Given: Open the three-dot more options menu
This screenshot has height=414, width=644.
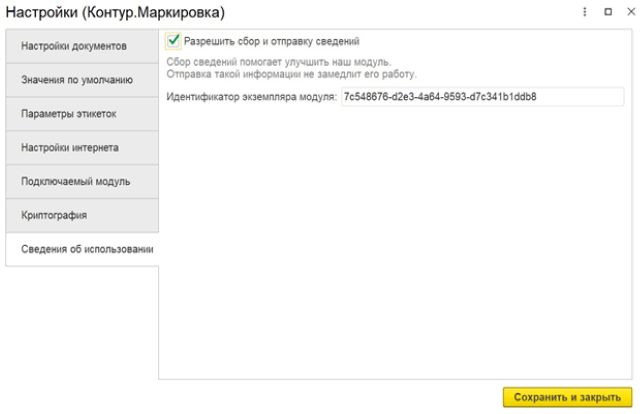Looking at the screenshot, I should click(584, 12).
